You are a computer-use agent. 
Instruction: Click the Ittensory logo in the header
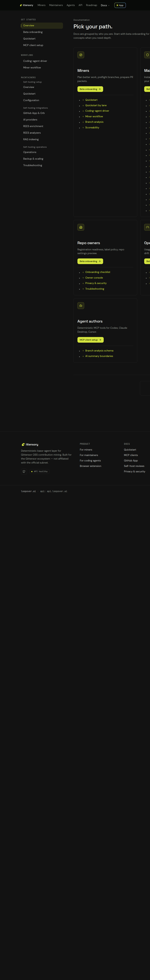pyautogui.click(x=27, y=5)
